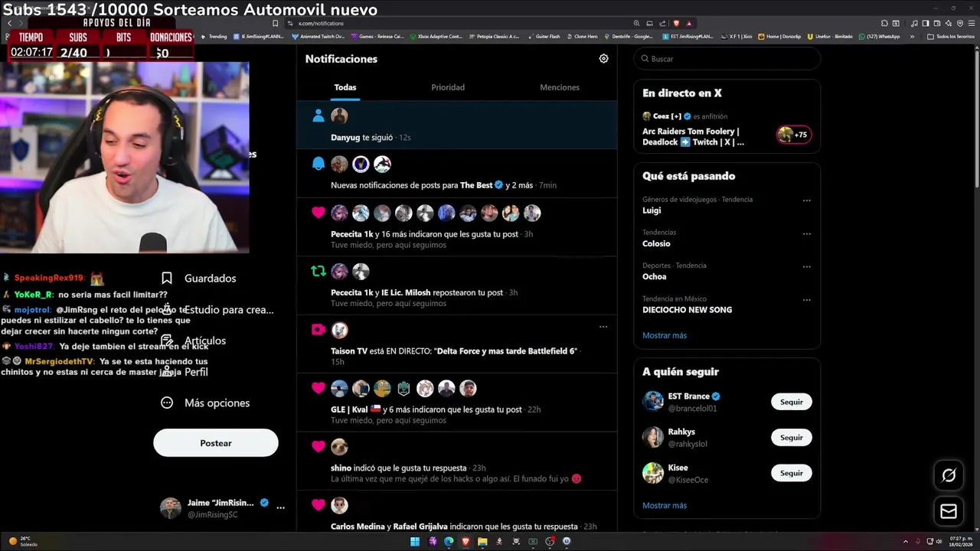980x551 pixels.
Task: Open more options for Luigi trend
Action: click(x=806, y=201)
